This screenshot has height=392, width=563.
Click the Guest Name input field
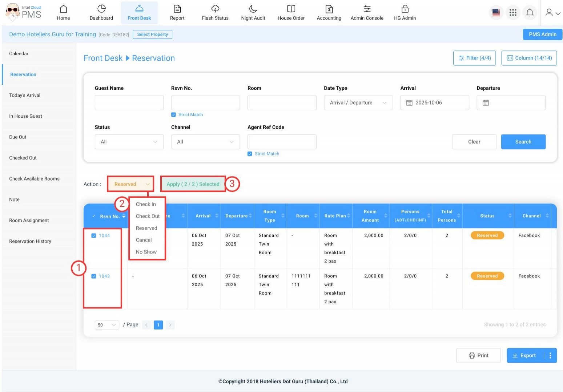[129, 103]
